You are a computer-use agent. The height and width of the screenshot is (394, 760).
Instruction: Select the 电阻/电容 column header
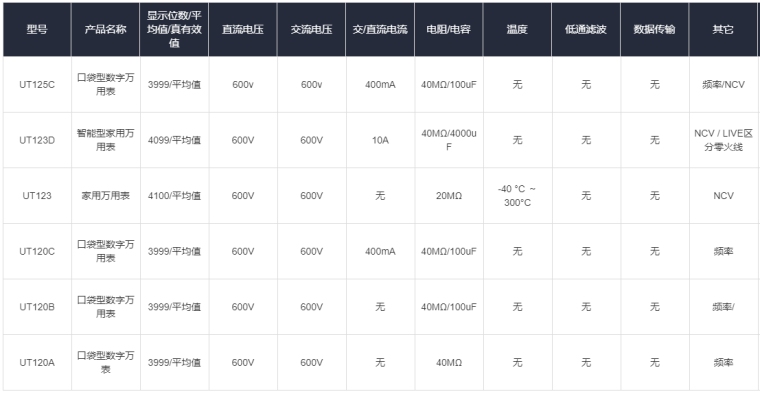click(449, 29)
